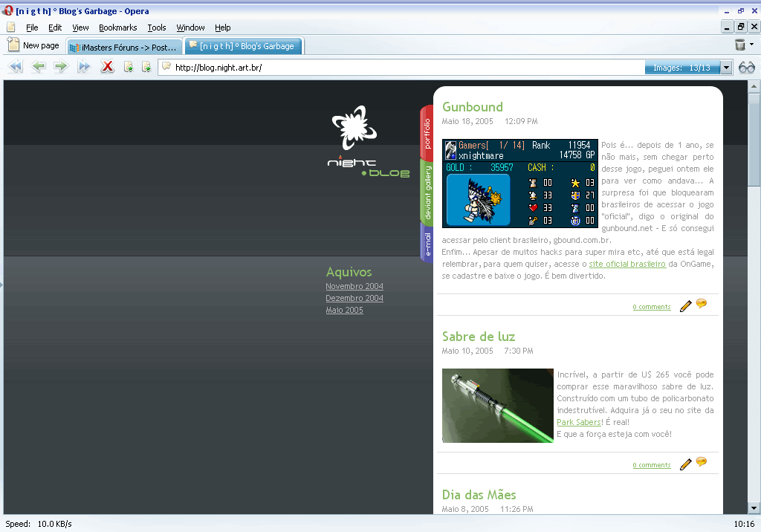
Task: Click the scrollbar up arrow
Action: coord(754,87)
